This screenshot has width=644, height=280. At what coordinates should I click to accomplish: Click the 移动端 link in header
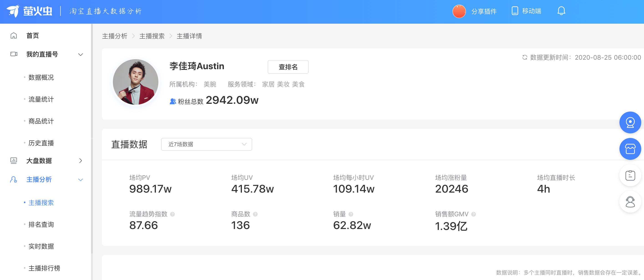pyautogui.click(x=527, y=11)
